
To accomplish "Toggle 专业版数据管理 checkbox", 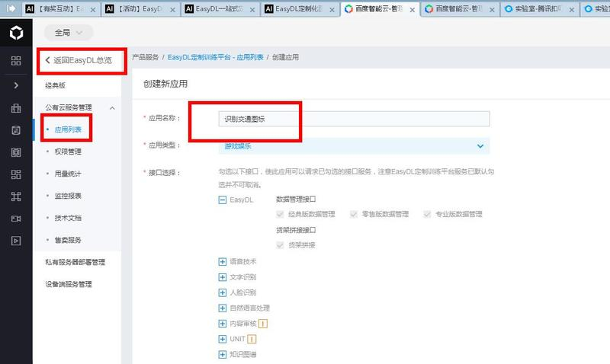I will tap(427, 214).
